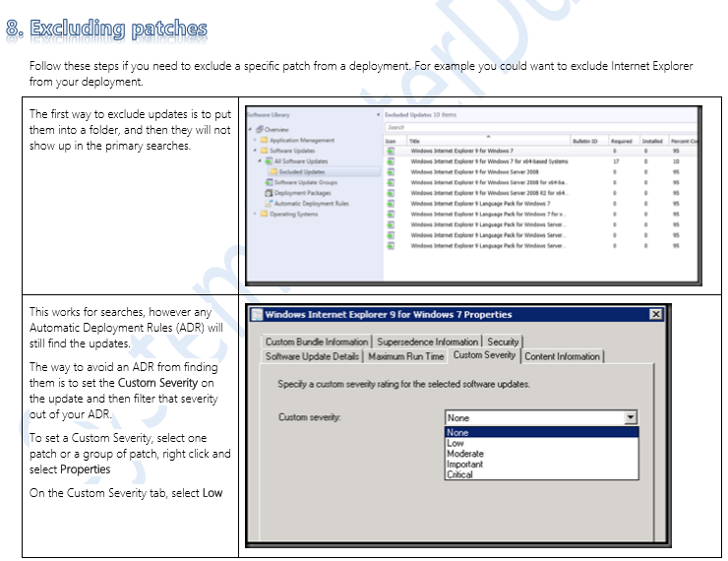Click the Software Updates folder icon
The width and height of the screenshot is (728, 561).
pos(265,151)
